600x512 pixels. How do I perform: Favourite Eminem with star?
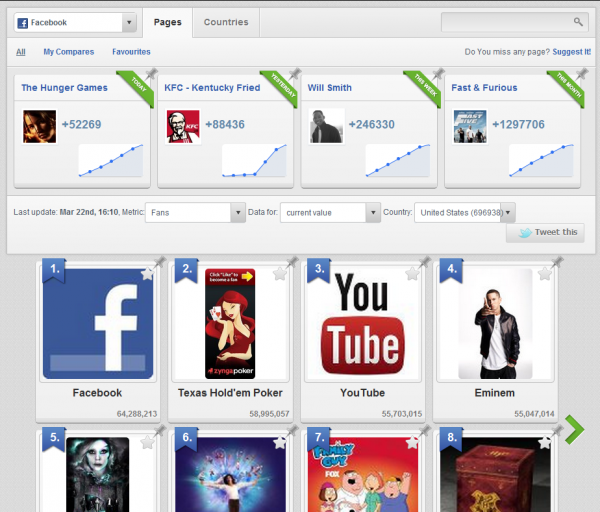click(544, 274)
